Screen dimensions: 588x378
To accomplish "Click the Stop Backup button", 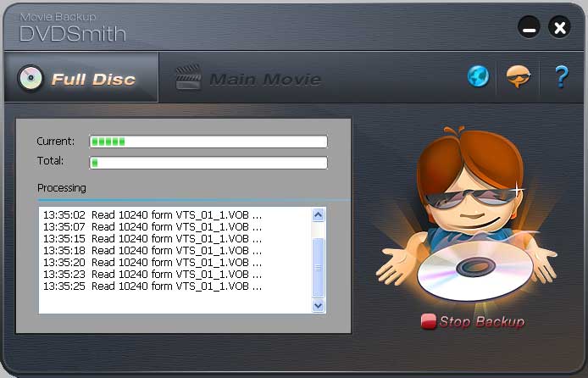I will click(473, 321).
